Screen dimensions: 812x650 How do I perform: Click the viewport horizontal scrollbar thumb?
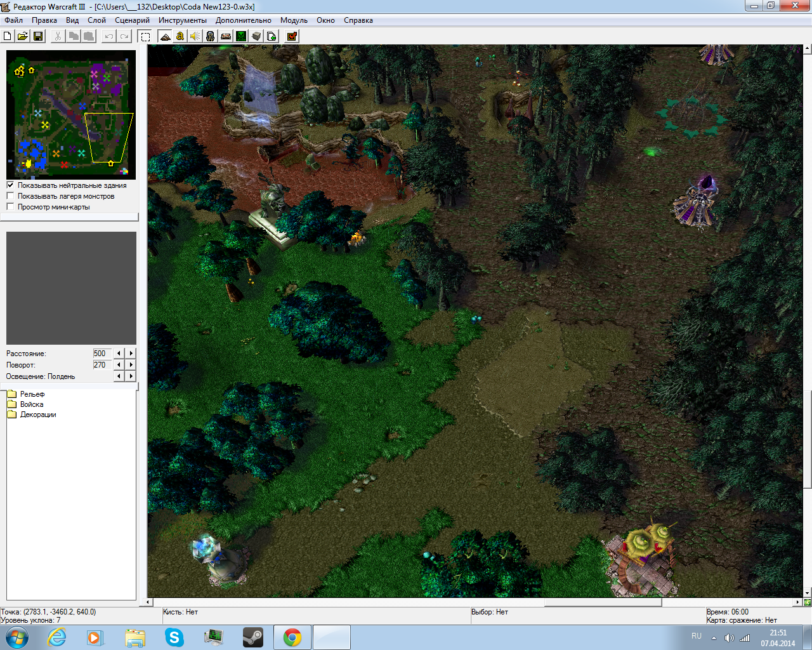click(x=603, y=602)
